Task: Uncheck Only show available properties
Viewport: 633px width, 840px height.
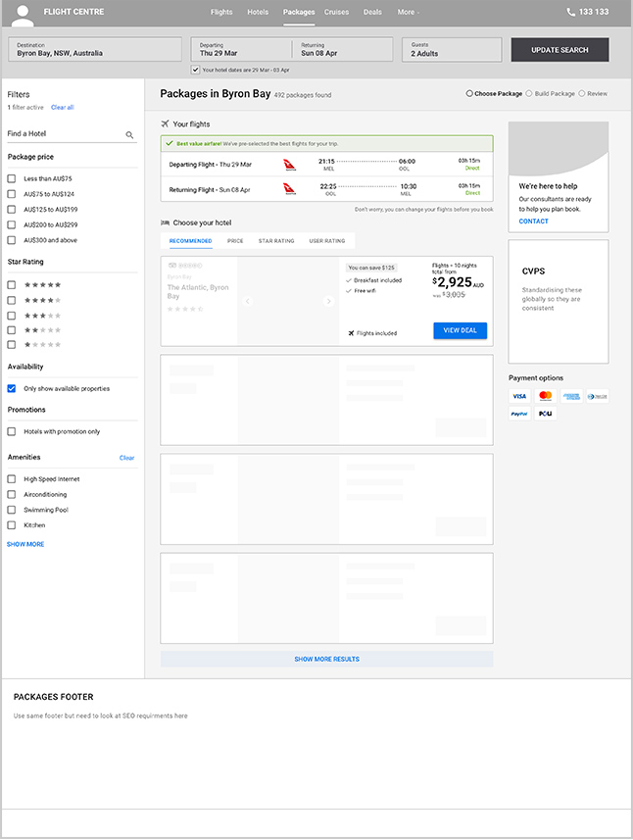Action: 11,388
